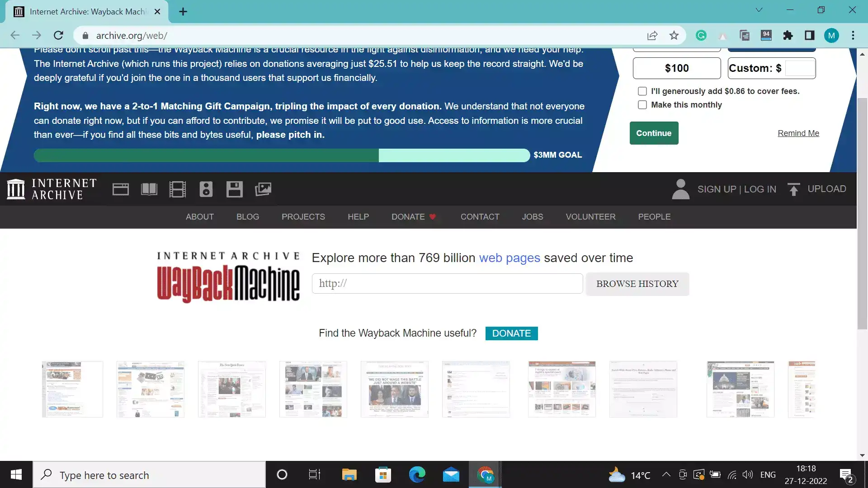Open the BLOG menu item
868x488 pixels.
pos(248,217)
